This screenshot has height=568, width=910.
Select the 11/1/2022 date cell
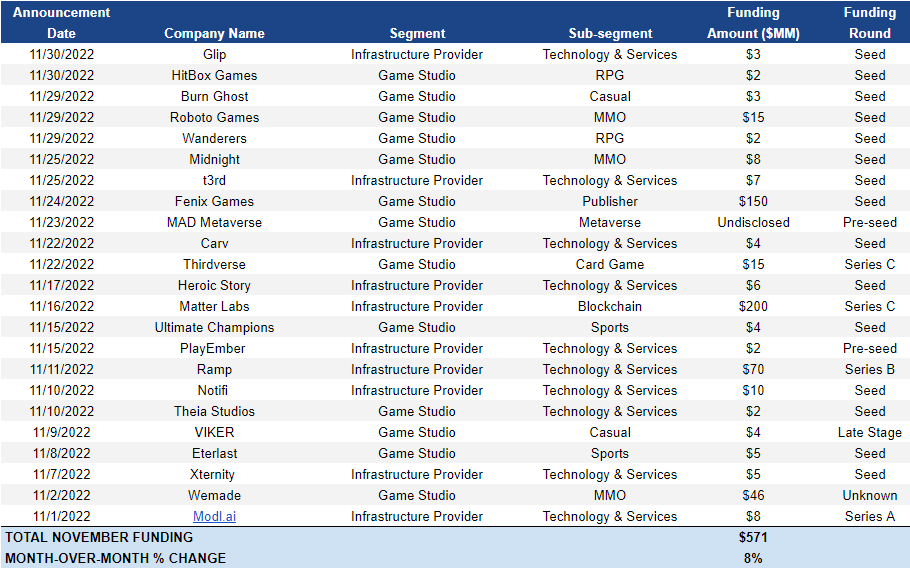(62, 516)
